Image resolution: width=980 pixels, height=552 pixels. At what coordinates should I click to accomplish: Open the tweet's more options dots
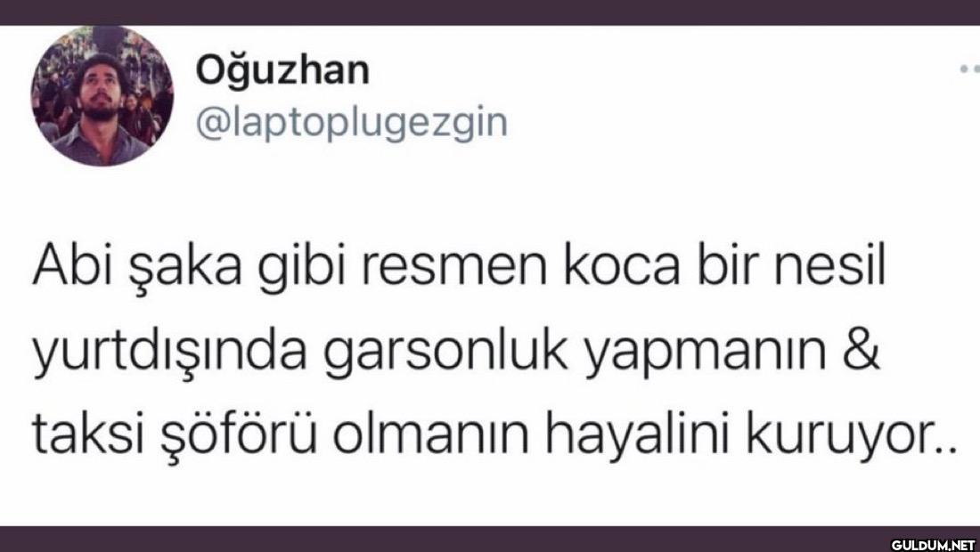click(969, 69)
